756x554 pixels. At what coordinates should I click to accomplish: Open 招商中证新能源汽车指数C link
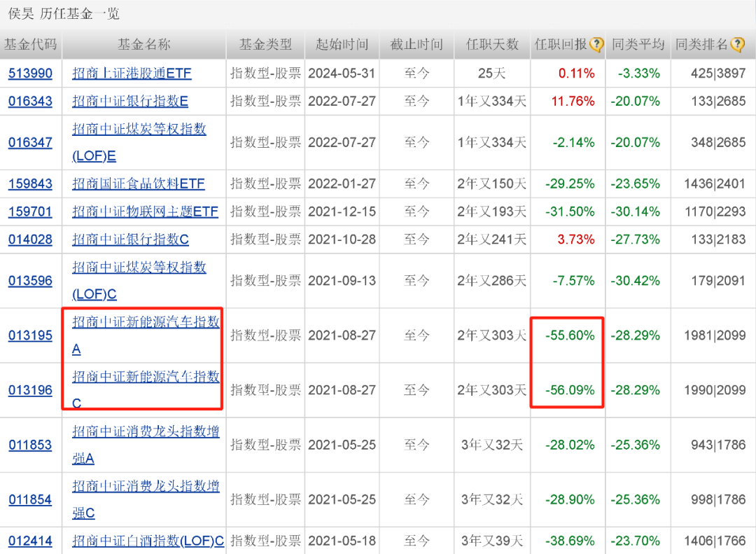146,390
